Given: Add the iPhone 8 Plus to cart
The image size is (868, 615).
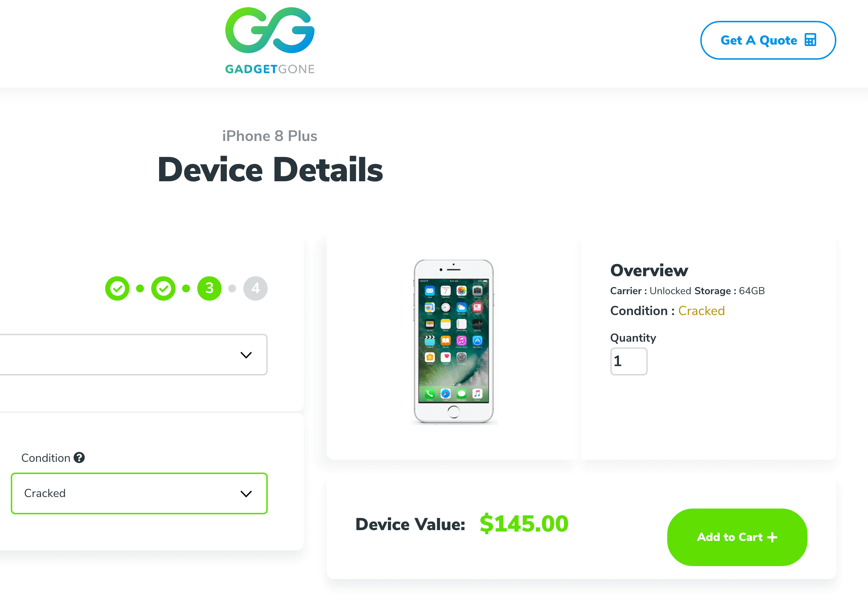Looking at the screenshot, I should pyautogui.click(x=737, y=537).
